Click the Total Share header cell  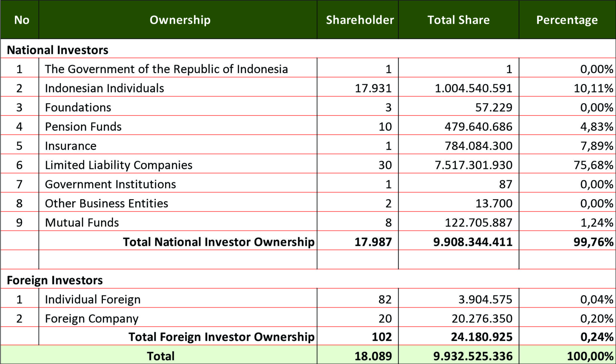click(458, 20)
